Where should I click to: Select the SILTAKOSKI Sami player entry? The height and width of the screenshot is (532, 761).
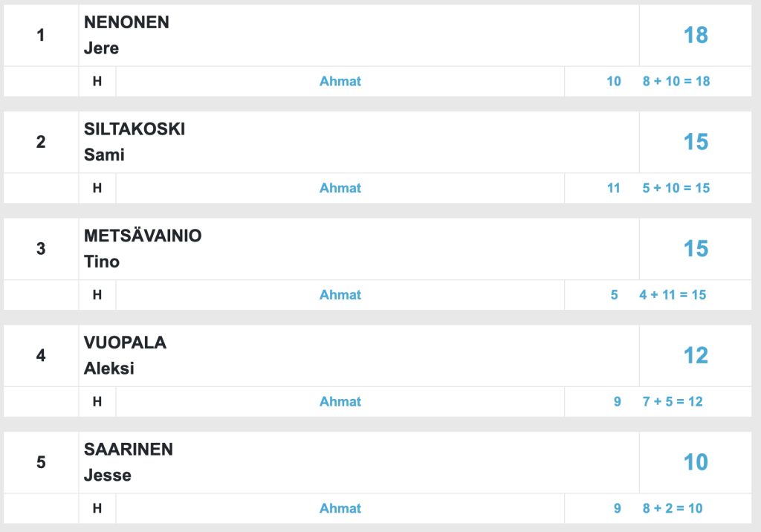click(x=134, y=142)
